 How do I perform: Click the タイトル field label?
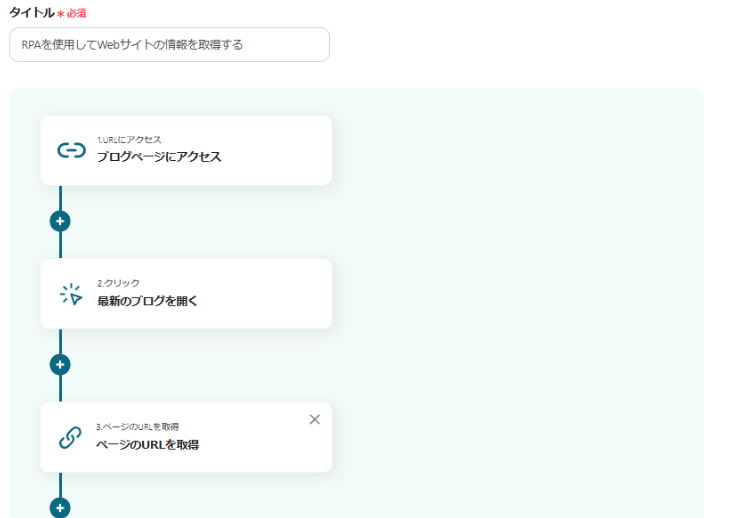pyautogui.click(x=32, y=13)
